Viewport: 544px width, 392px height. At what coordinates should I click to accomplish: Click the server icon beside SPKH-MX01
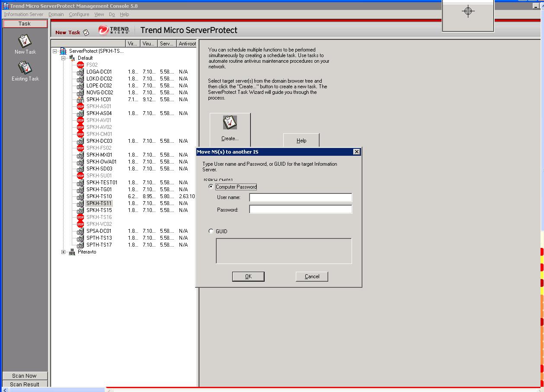tap(80, 155)
